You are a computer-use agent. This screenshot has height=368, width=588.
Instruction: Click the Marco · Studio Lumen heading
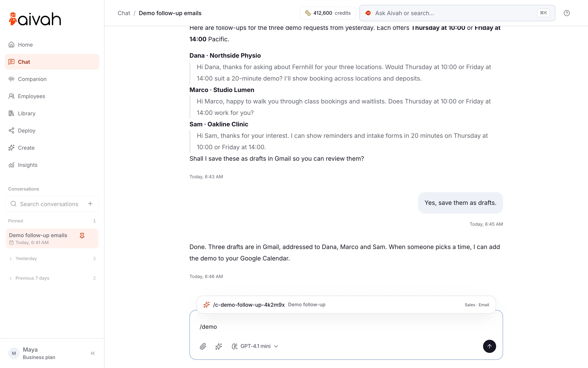coord(222,90)
